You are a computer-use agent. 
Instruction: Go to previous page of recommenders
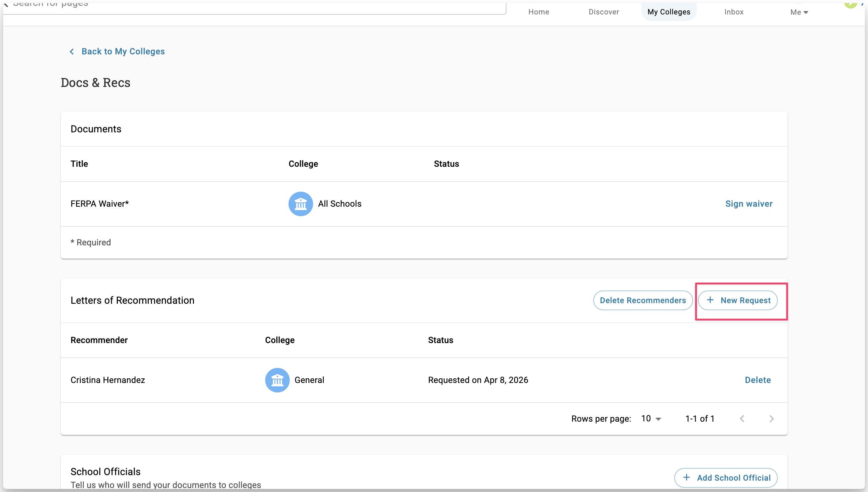point(742,419)
